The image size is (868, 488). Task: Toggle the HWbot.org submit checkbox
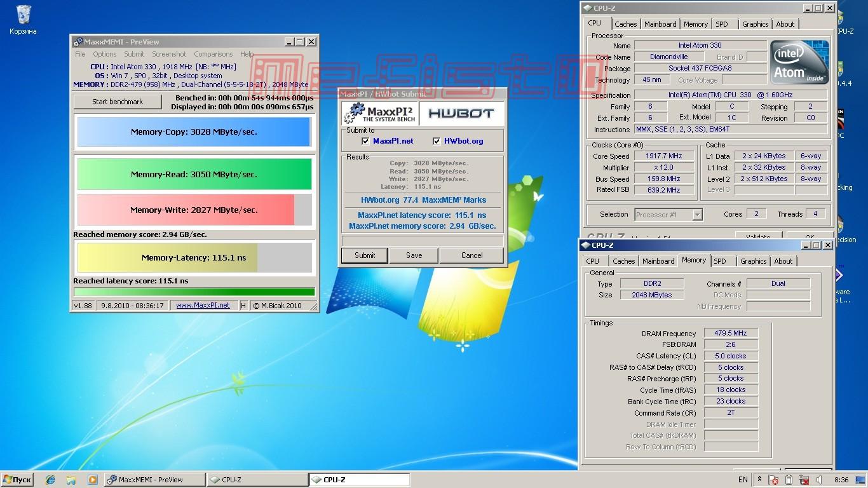[x=437, y=141]
